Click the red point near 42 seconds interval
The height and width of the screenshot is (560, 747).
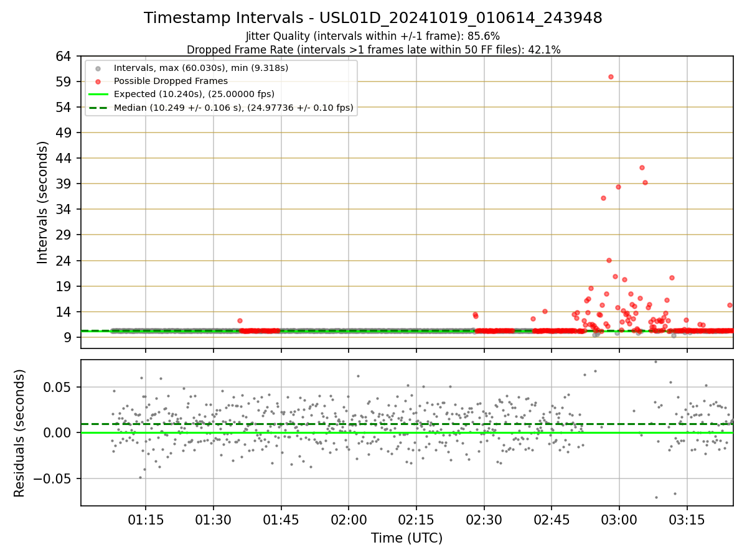(x=642, y=167)
